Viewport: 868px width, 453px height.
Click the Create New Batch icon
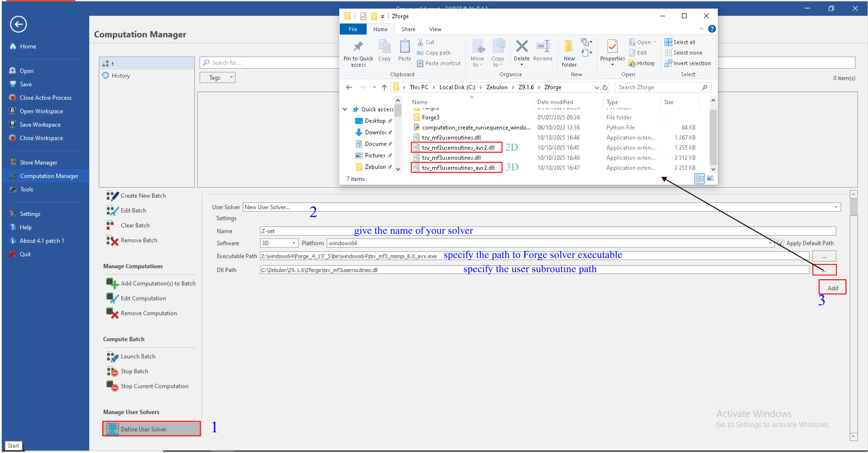pyautogui.click(x=112, y=196)
